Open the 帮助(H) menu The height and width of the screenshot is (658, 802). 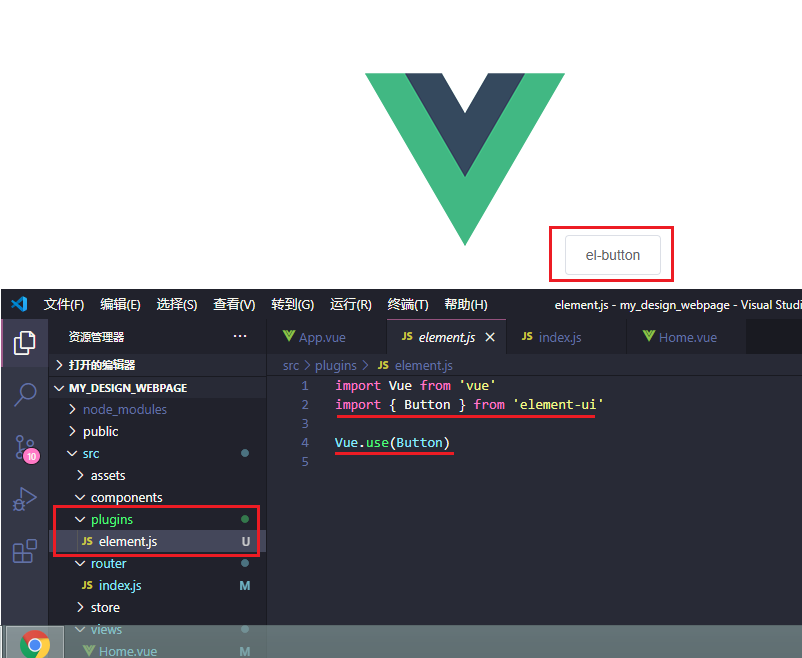coord(465,304)
